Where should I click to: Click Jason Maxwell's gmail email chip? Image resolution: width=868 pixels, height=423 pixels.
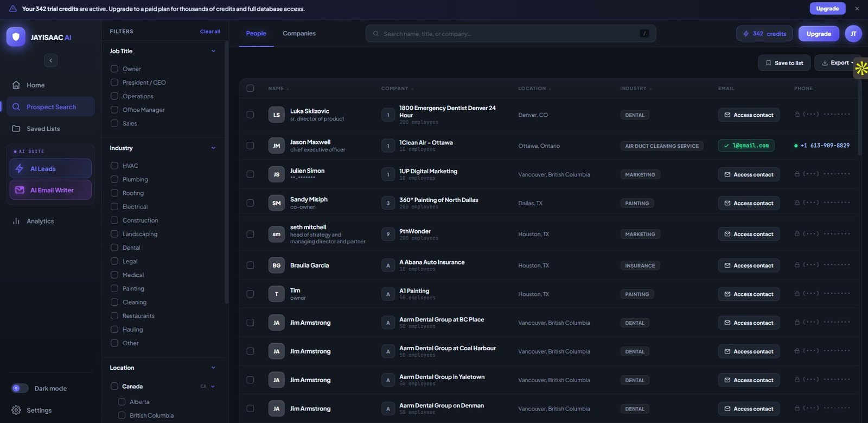(x=746, y=146)
